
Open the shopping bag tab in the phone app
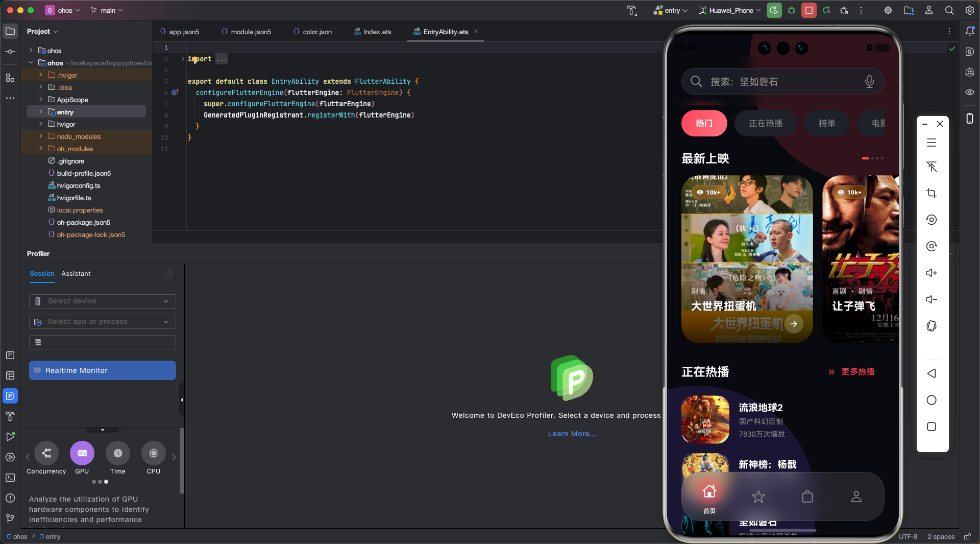(x=807, y=496)
